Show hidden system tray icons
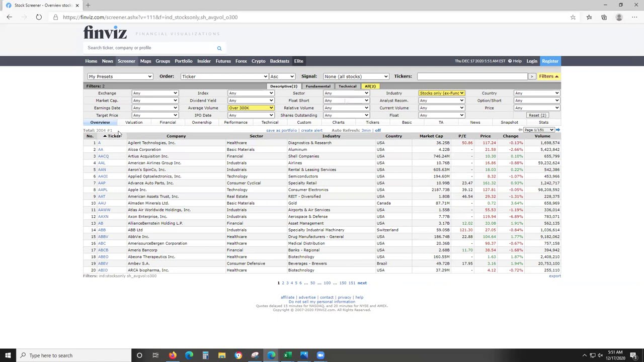The height and width of the screenshot is (362, 644). (x=585, y=355)
